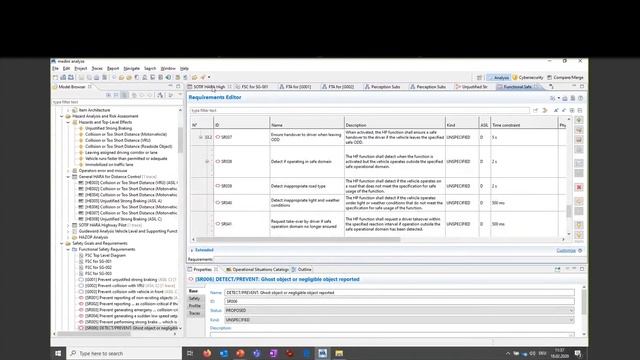
Task: Open Outlook from the taskbar
Action: coord(224,353)
